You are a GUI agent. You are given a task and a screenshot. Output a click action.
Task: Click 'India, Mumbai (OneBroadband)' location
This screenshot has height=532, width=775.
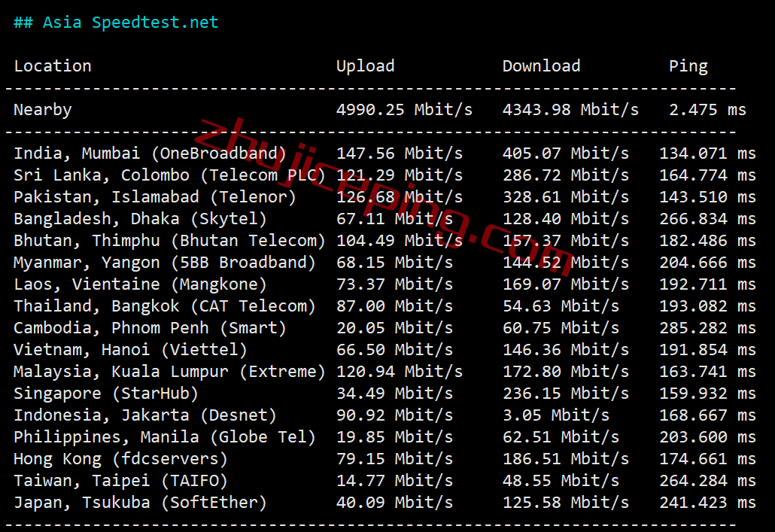pyautogui.click(x=150, y=154)
